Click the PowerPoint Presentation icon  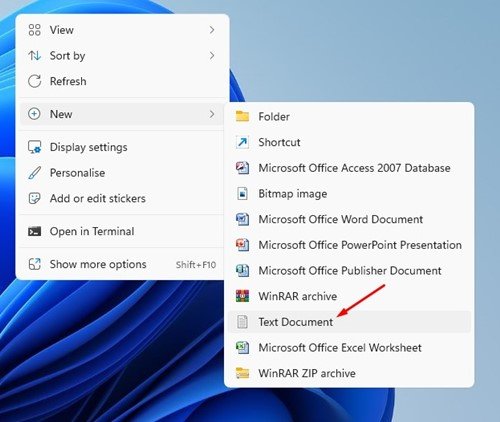point(242,245)
